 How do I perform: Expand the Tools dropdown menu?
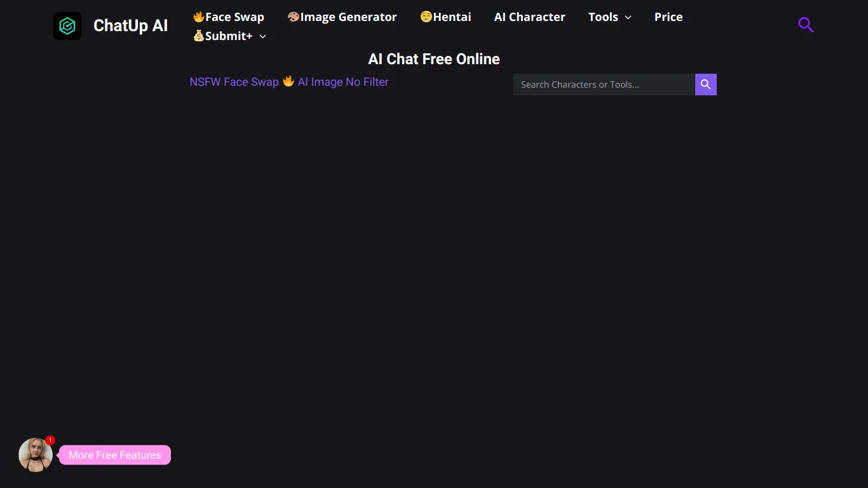point(609,17)
